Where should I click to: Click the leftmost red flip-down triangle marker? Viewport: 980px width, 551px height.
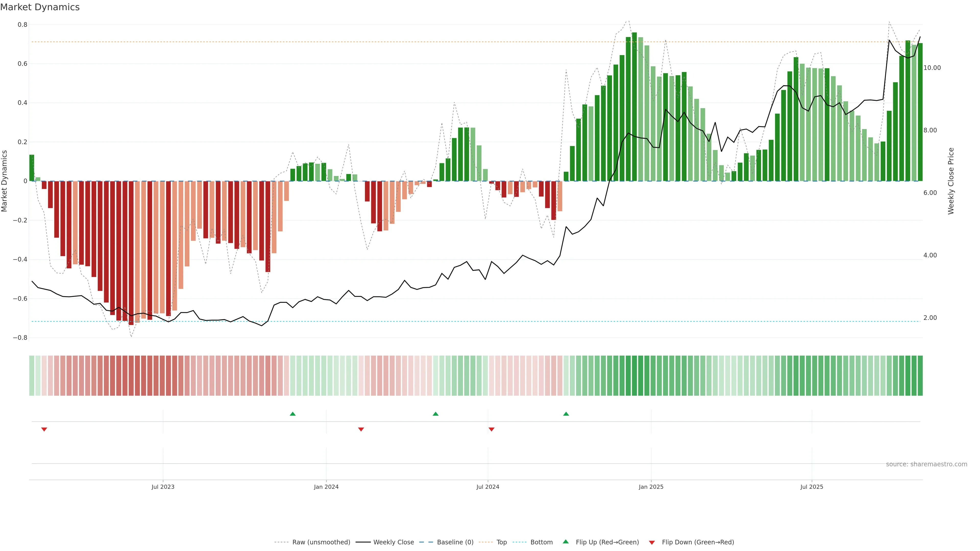click(x=44, y=429)
